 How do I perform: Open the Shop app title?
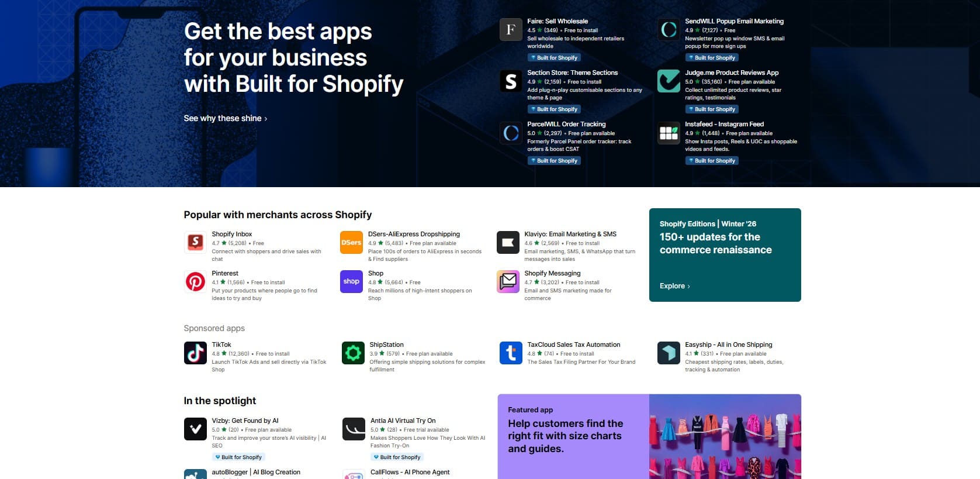(376, 273)
